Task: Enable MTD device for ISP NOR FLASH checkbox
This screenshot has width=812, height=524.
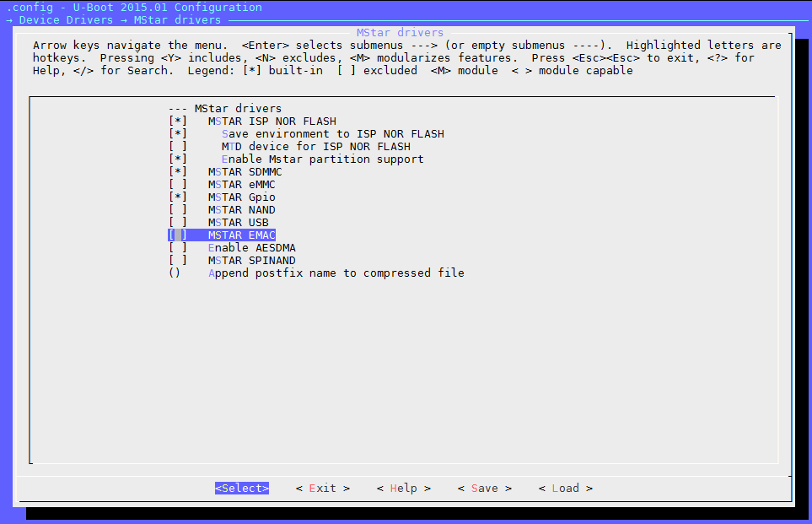Action: pyautogui.click(x=177, y=147)
